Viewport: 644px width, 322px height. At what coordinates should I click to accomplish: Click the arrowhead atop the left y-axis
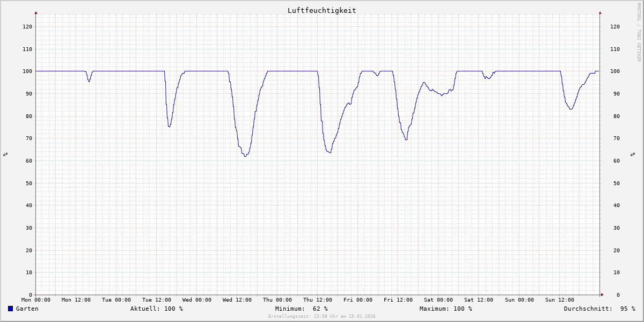click(36, 12)
